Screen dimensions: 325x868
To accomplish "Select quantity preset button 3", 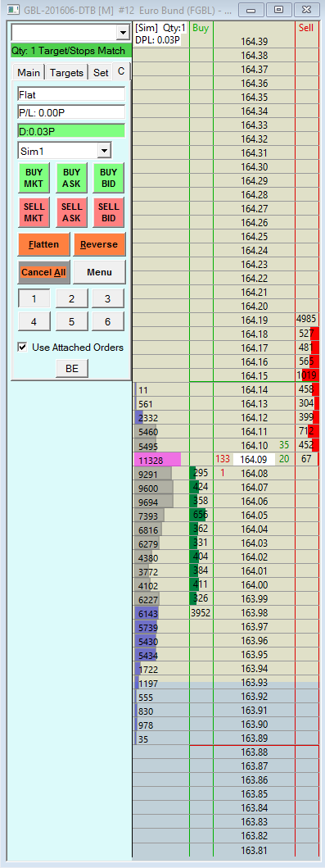I will click(108, 299).
